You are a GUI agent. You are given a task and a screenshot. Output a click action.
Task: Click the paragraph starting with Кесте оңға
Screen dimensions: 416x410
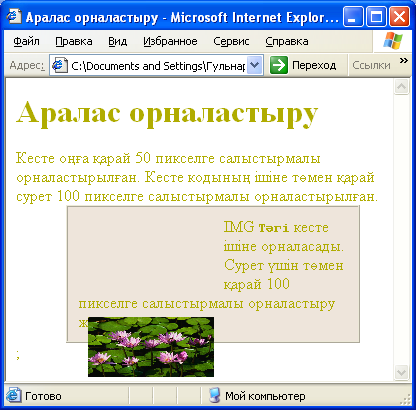coord(197,177)
